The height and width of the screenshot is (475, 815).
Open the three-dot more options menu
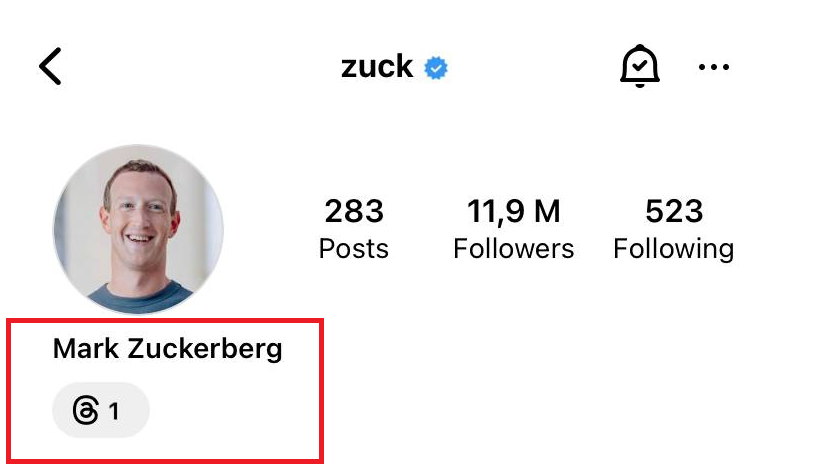point(714,67)
